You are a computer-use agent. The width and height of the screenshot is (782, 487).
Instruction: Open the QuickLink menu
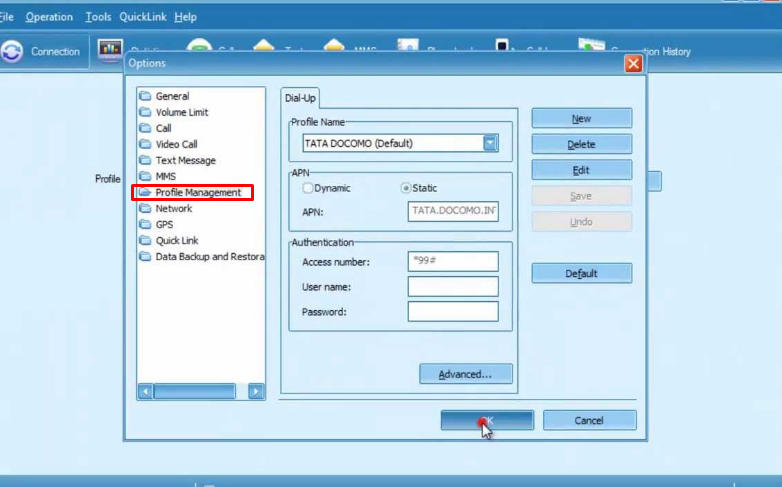(x=143, y=17)
